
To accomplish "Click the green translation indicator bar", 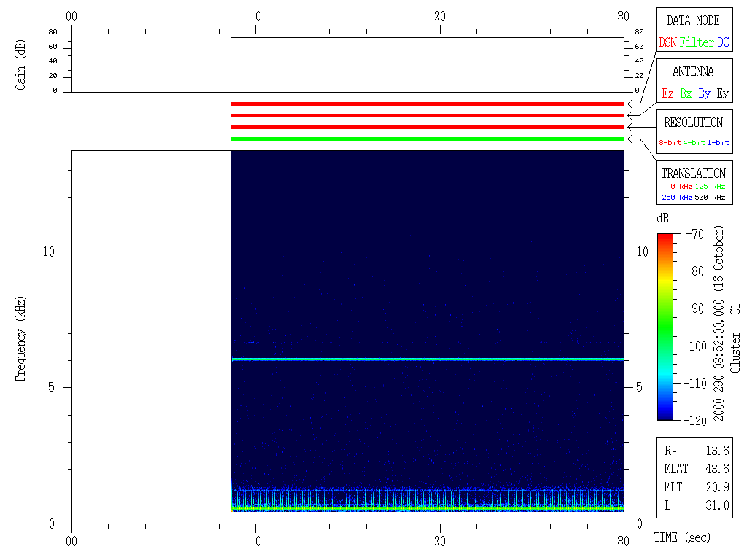I will click(427, 139).
